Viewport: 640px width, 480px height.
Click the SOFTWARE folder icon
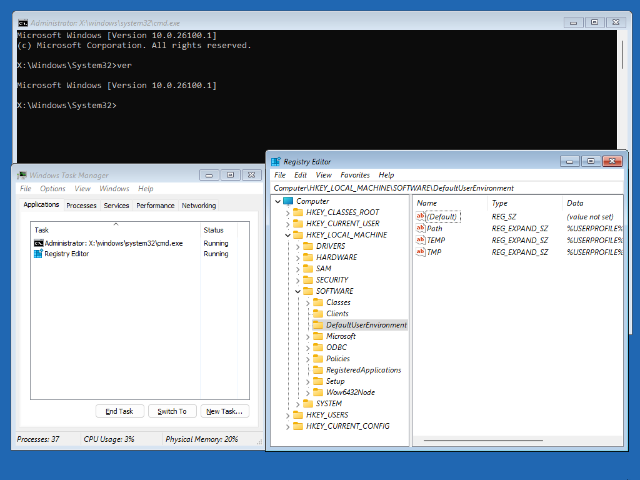pos(309,291)
